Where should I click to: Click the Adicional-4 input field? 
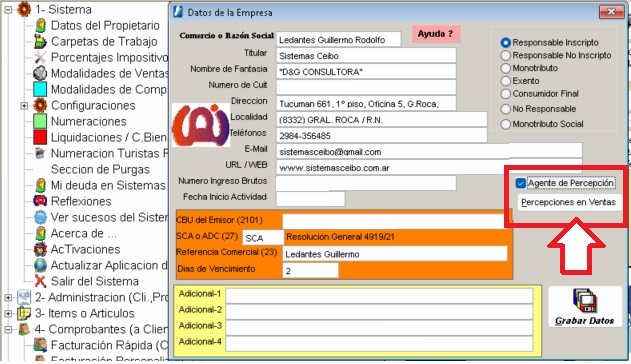(x=379, y=343)
